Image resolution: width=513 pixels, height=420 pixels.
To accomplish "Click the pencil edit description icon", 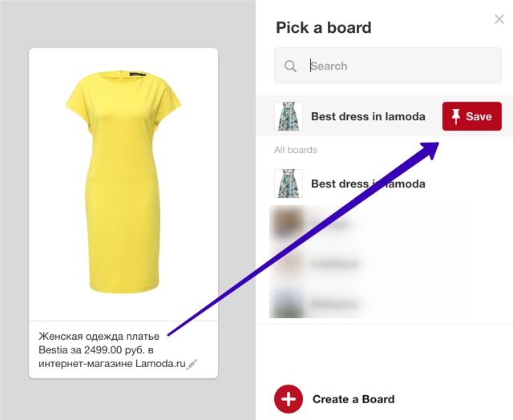I will click(192, 365).
